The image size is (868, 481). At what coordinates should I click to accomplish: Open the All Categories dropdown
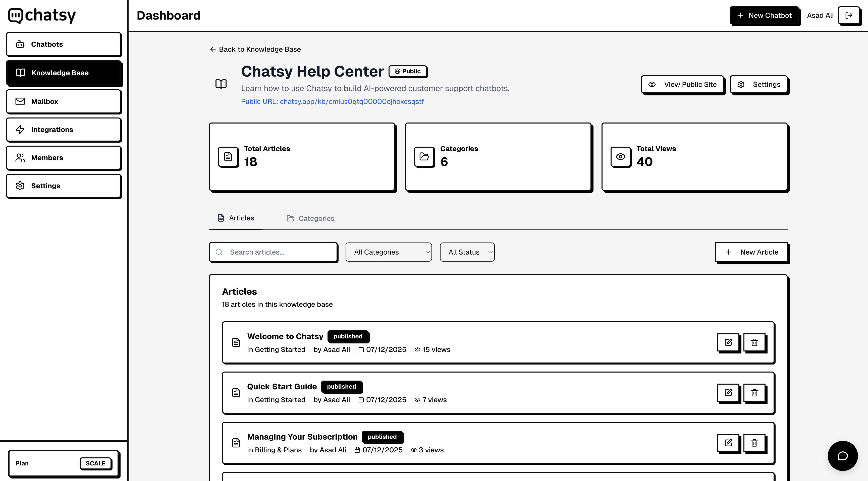tap(388, 252)
